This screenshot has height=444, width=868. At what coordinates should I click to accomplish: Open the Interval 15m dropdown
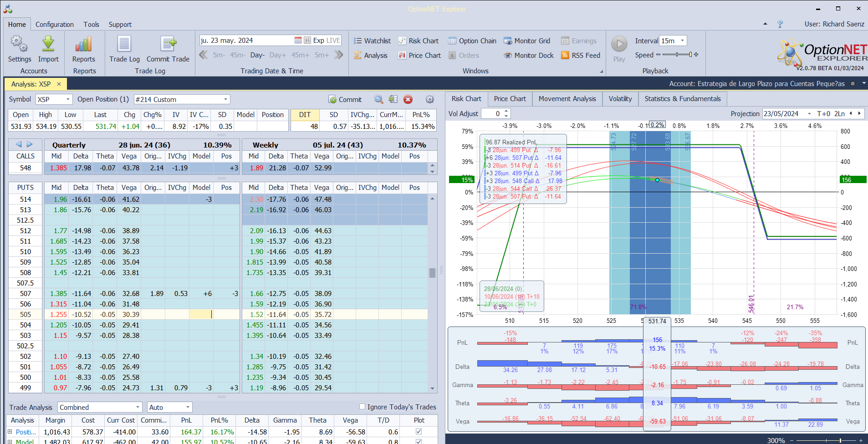pyautogui.click(x=682, y=41)
